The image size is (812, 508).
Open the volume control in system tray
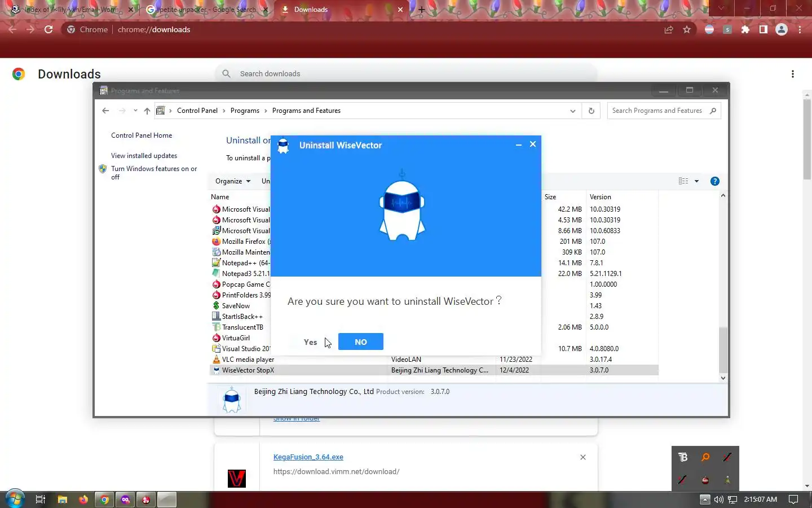pyautogui.click(x=718, y=500)
